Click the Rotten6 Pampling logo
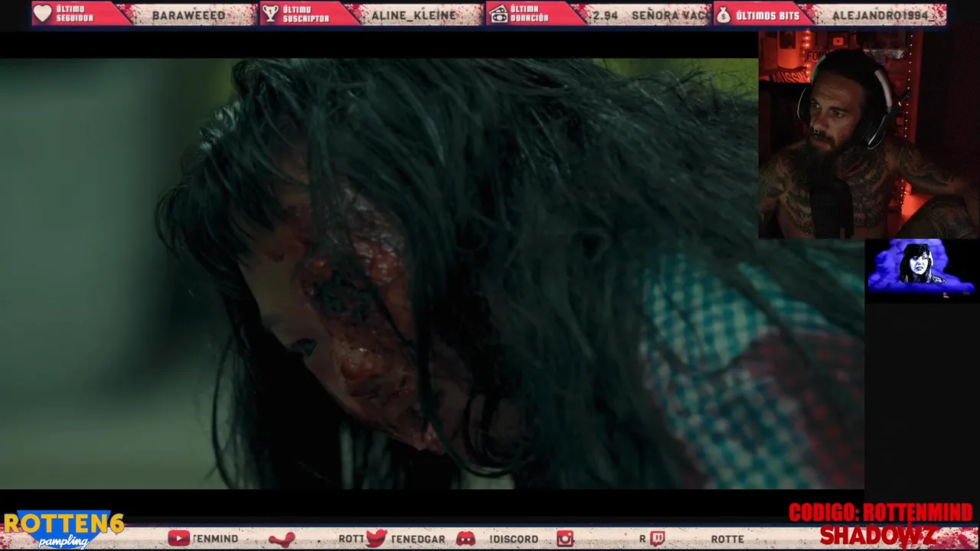Screen dimensions: 980x551 (x=63, y=530)
